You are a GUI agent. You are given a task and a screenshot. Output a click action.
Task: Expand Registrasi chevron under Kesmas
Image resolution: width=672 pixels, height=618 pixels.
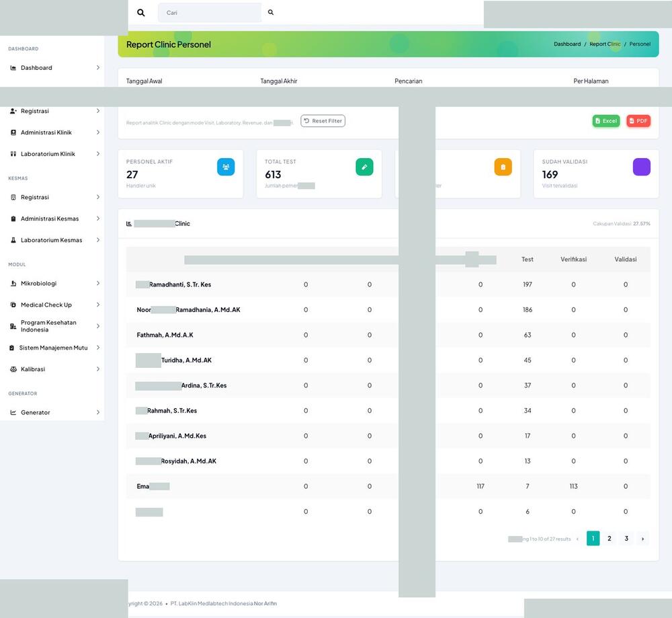point(97,197)
